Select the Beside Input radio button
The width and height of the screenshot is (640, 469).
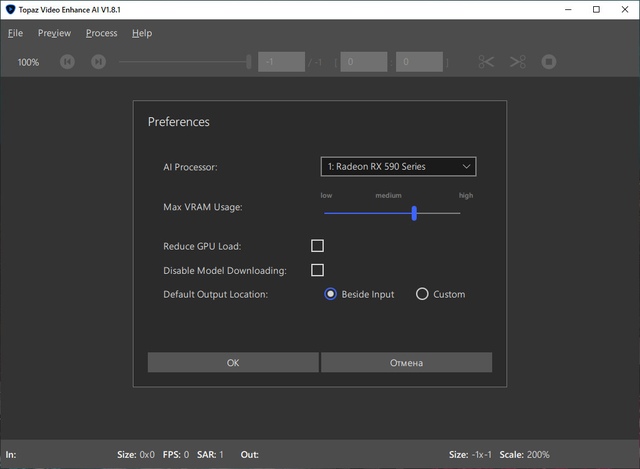[331, 294]
